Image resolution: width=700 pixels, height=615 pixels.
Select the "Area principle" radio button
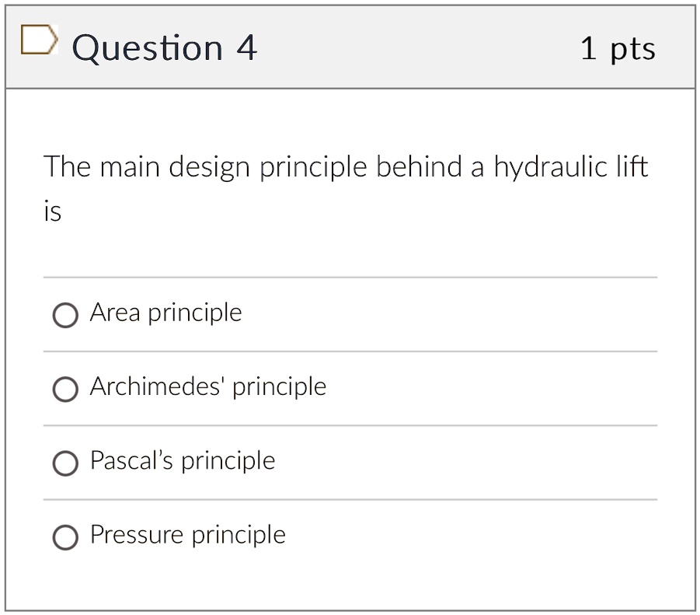coord(65,315)
